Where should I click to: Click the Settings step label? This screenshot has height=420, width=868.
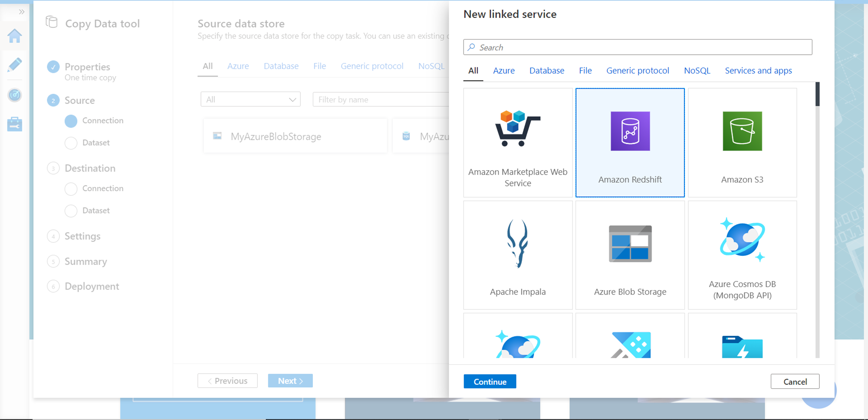[82, 236]
